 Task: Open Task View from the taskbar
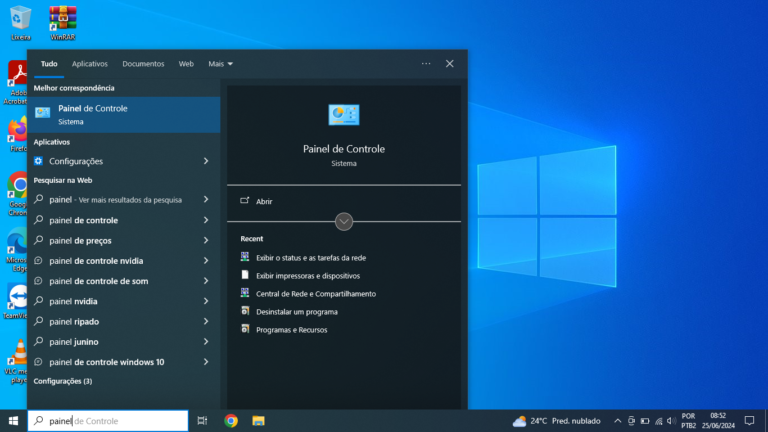click(x=202, y=421)
